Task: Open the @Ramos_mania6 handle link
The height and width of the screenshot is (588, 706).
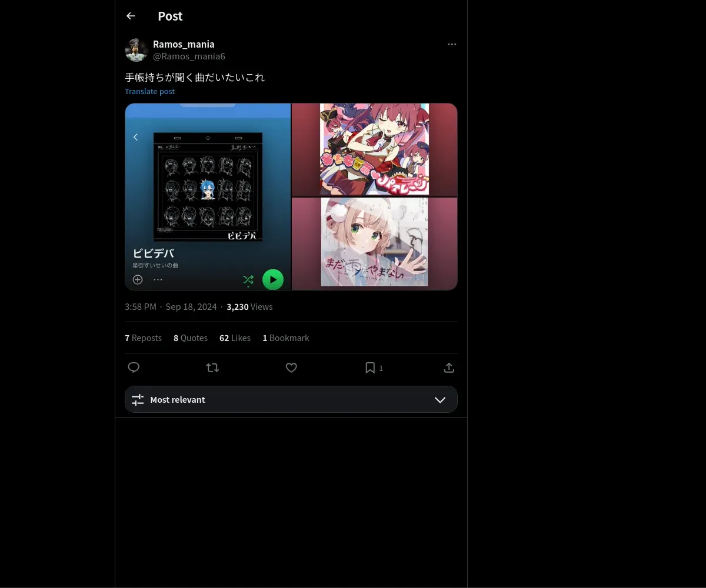Action: (x=189, y=56)
